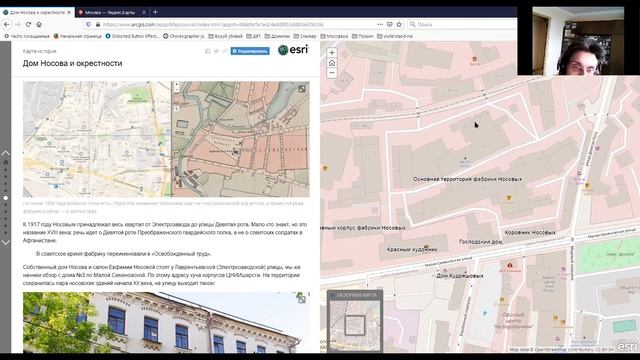Zoom in on the embedded comparison map

pos(177,84)
